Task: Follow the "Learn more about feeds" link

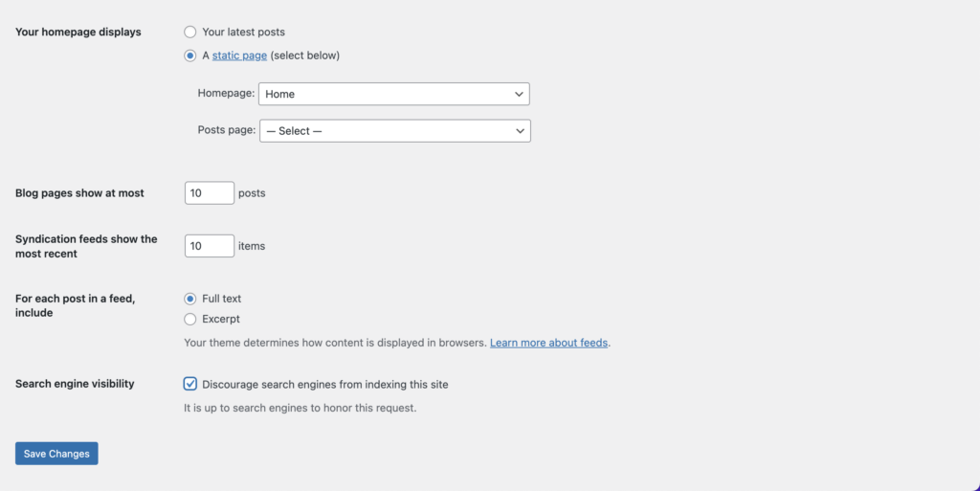Action: coord(548,342)
